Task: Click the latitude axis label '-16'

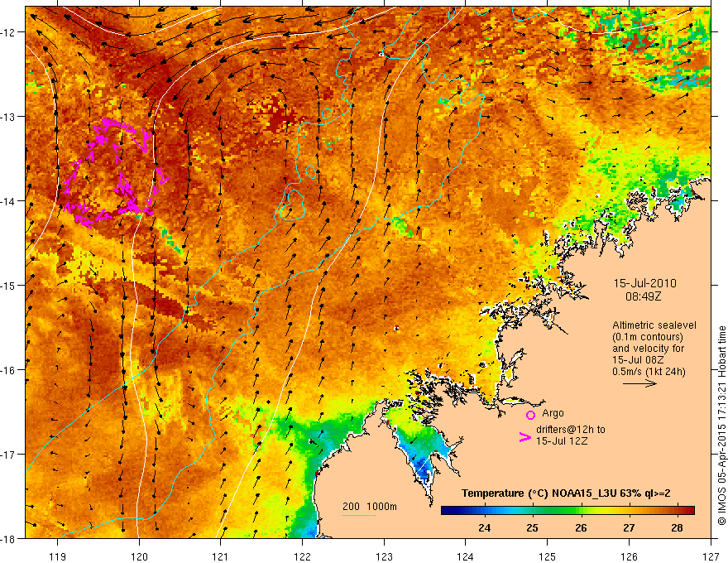Action: click(x=9, y=370)
